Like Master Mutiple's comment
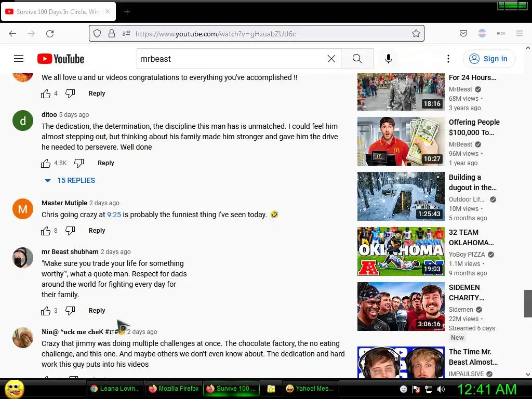 pyautogui.click(x=46, y=231)
